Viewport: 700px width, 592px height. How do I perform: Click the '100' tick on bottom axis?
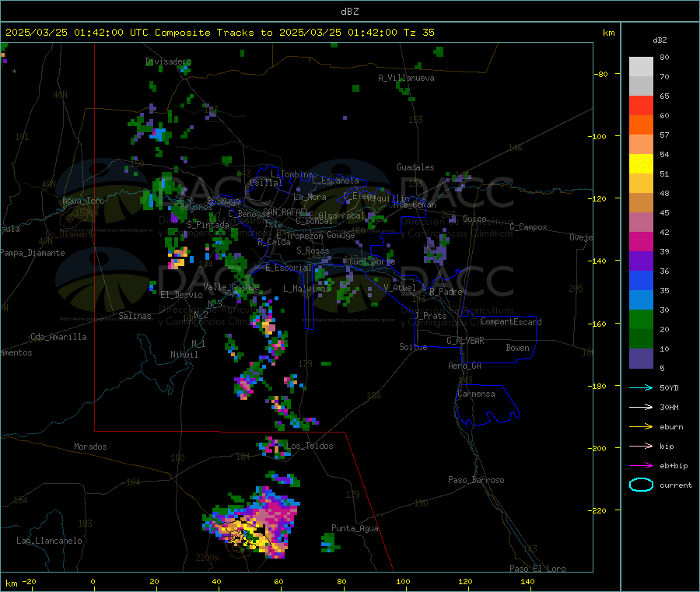point(403,581)
